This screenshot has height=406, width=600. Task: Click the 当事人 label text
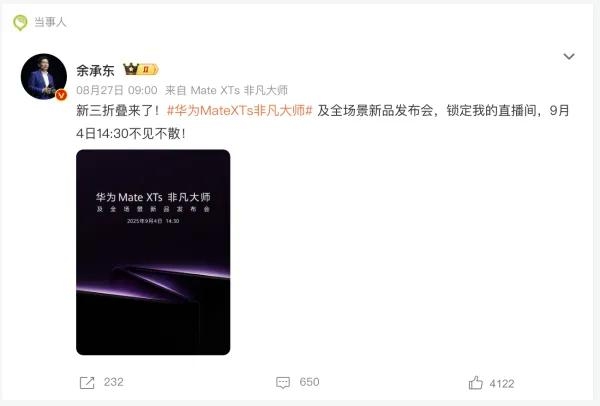[50, 22]
